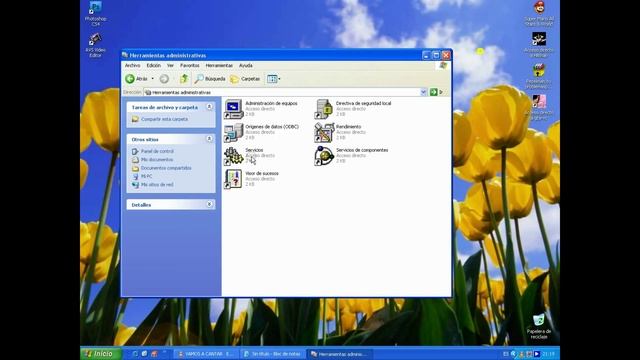Click the Herramientas administrativas title bar icon
This screenshot has width=640, height=360.
[x=125, y=55]
